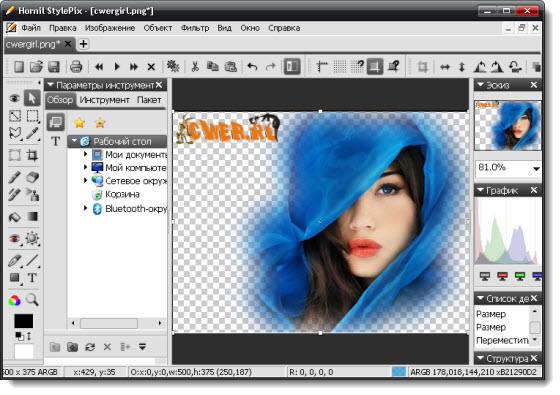Open the 81.0% zoom dropdown
This screenshot has height=395, width=560.
pos(536,169)
